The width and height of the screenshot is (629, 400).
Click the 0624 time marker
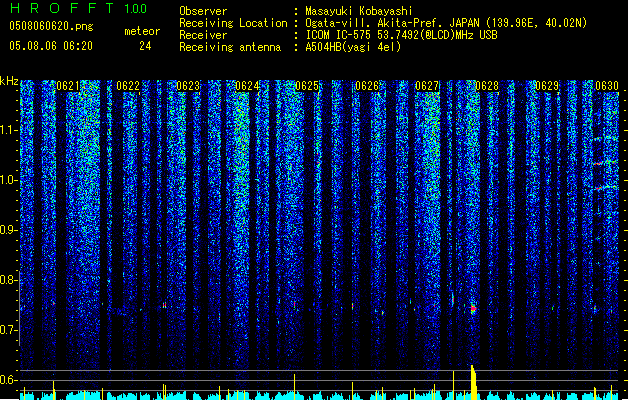point(247,86)
